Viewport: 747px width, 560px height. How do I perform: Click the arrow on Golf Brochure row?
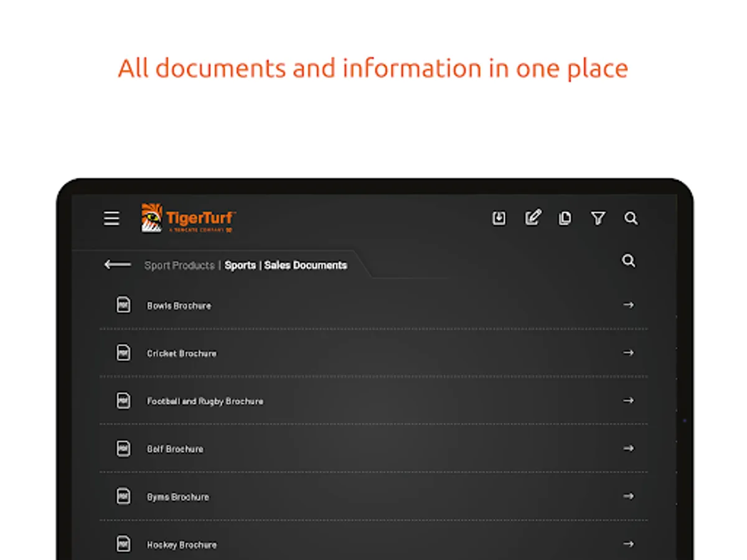click(x=629, y=449)
